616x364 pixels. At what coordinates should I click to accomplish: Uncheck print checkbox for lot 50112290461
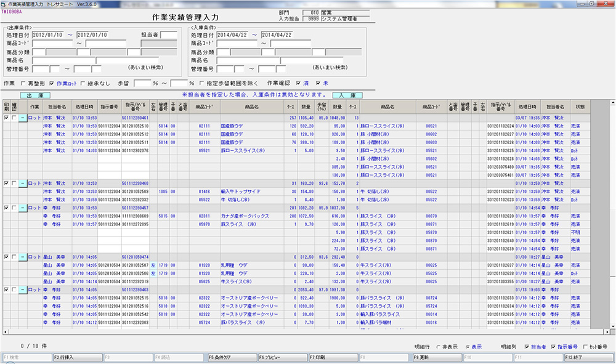coord(6,118)
